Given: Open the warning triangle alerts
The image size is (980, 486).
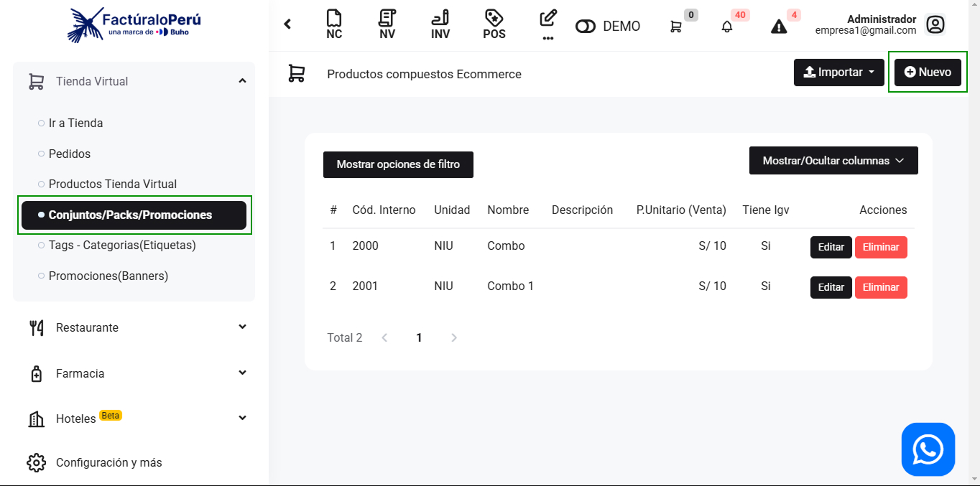Looking at the screenshot, I should 779,27.
